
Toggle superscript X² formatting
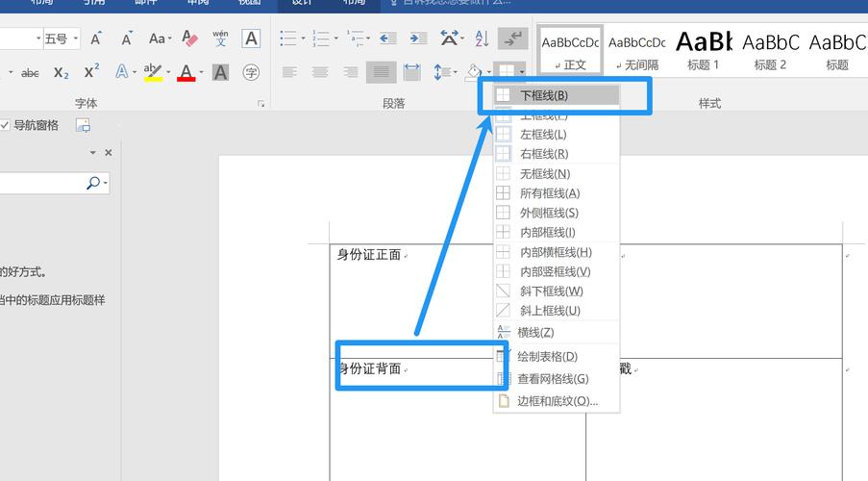tap(91, 72)
